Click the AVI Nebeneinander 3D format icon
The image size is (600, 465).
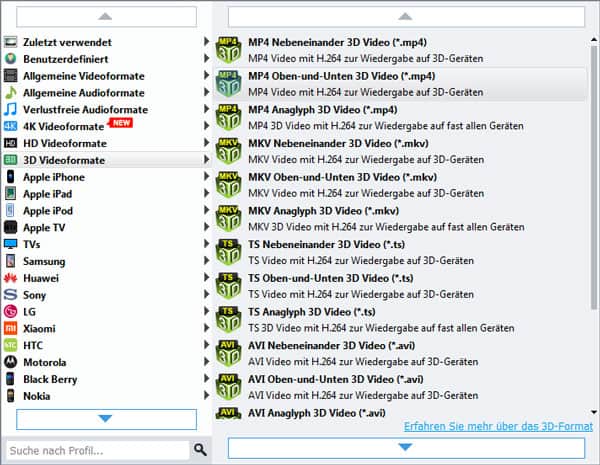pos(228,353)
